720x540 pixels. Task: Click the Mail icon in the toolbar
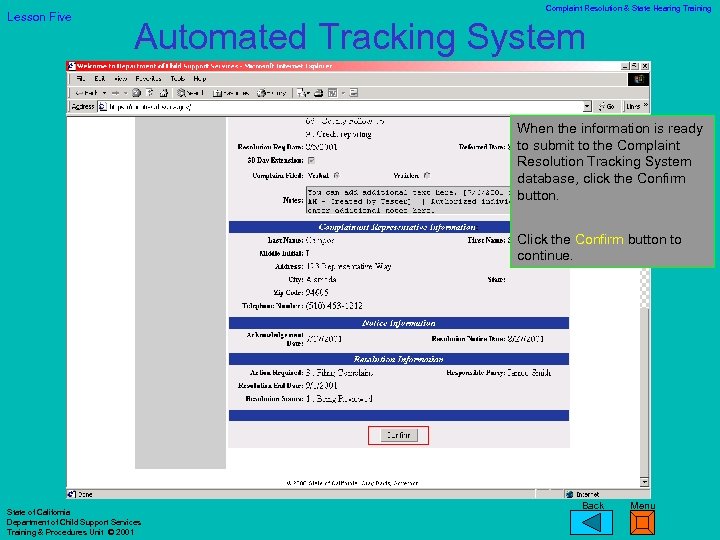[303, 93]
